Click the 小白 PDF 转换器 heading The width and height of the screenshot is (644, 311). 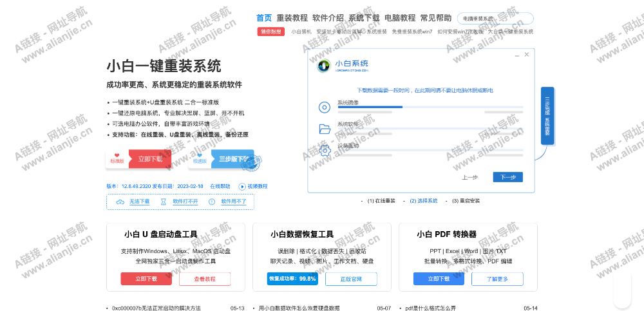[446, 234]
